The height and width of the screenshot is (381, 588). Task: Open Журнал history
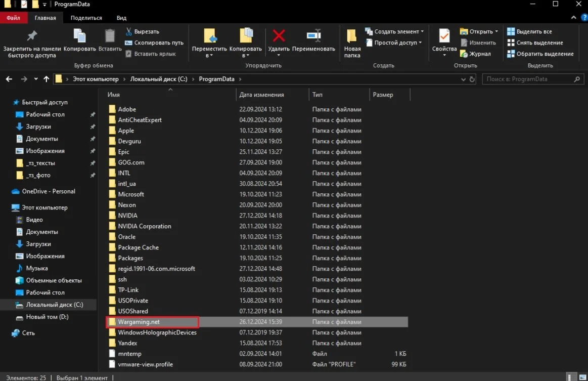pyautogui.click(x=475, y=54)
